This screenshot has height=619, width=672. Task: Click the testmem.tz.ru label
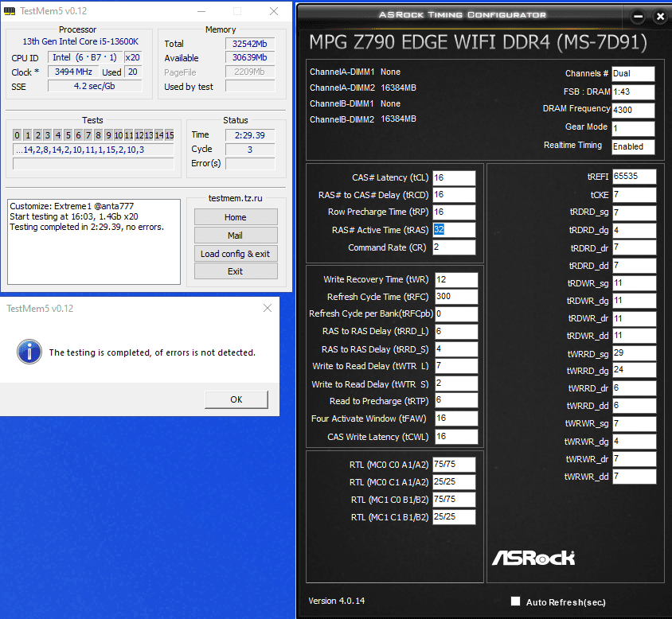pyautogui.click(x=236, y=198)
